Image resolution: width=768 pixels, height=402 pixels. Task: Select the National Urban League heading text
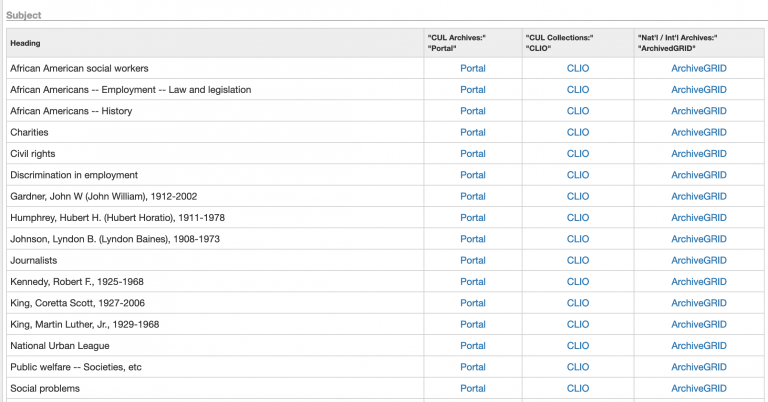click(x=60, y=346)
